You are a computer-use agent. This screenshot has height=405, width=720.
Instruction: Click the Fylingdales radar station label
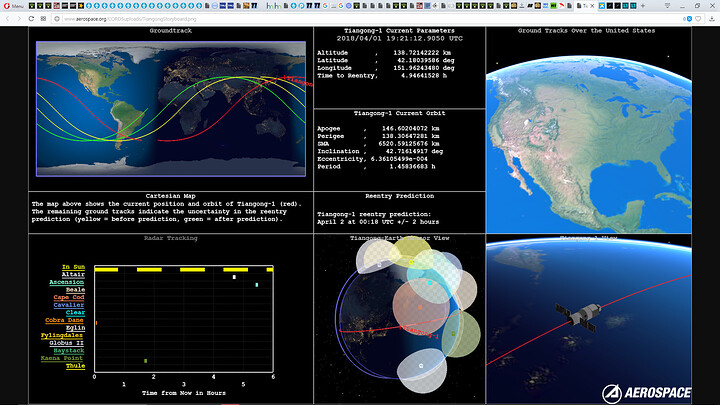62,336
